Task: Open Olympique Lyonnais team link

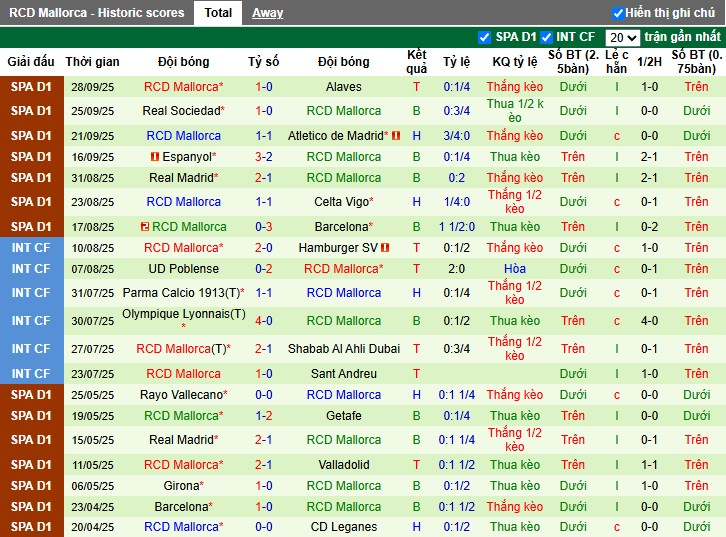Action: click(x=183, y=314)
